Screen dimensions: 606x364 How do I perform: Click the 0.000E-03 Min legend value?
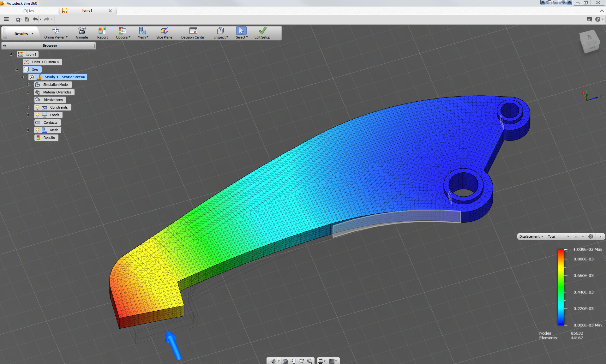tap(588, 325)
